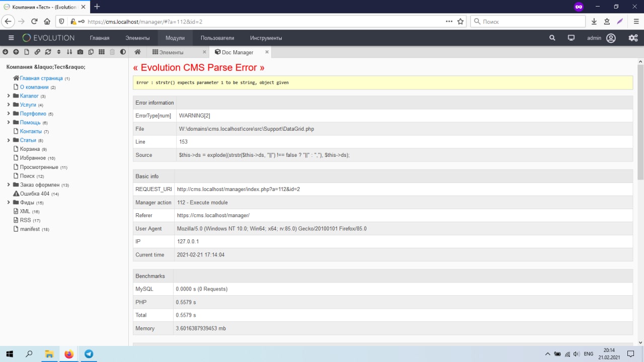Click the monitor preview site icon
Viewport: 644px width, 362px height.
(571, 38)
